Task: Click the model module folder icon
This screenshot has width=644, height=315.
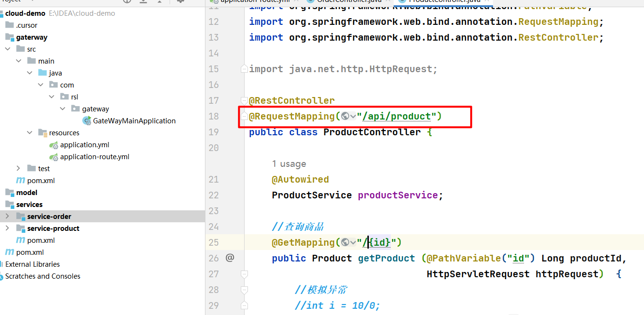Action: 10,192
